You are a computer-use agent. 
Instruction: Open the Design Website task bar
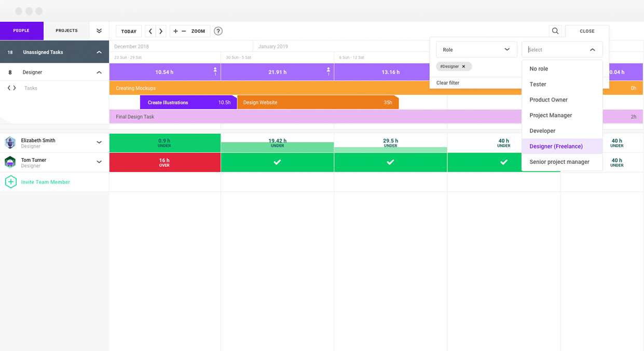318,103
